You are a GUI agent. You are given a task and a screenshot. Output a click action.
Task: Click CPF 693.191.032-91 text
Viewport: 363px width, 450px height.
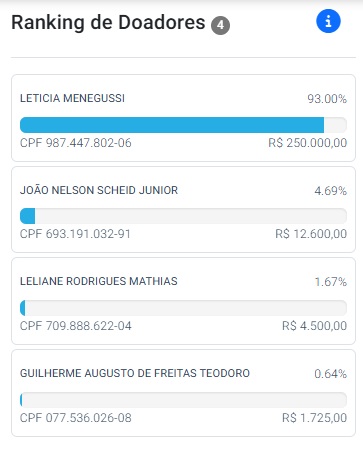(75, 234)
